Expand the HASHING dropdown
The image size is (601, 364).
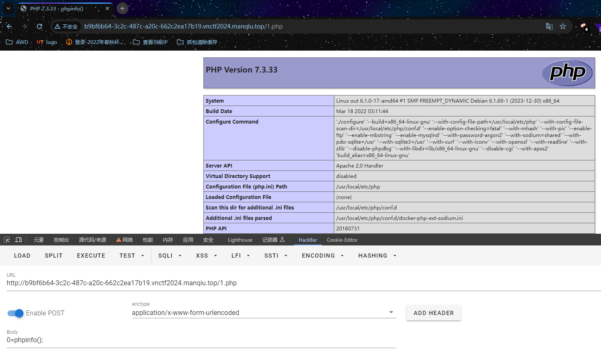point(377,256)
